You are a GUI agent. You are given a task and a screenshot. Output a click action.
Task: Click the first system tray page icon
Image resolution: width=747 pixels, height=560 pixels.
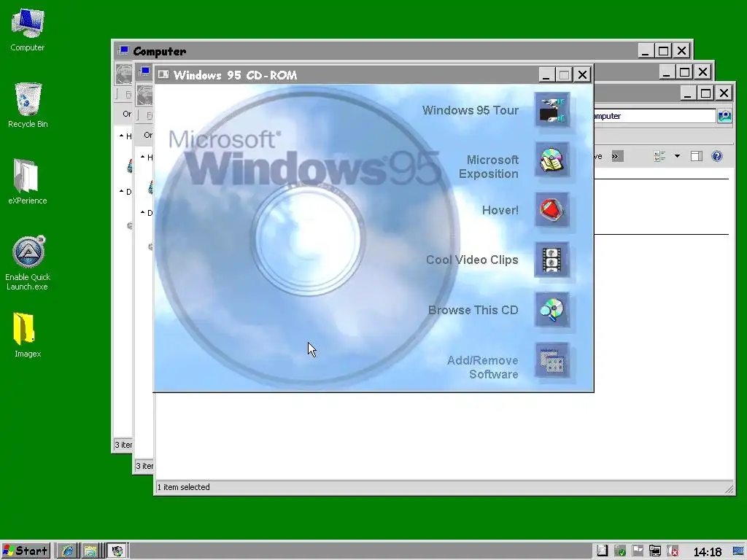click(602, 551)
